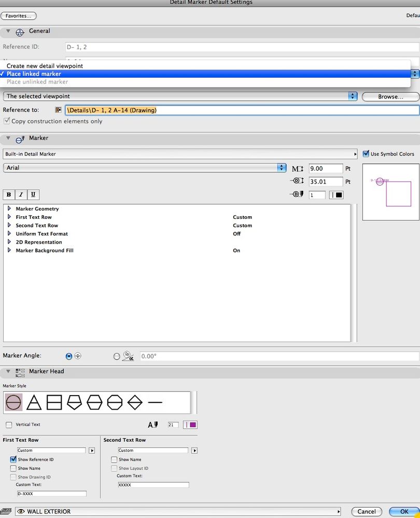The image size is (420, 518).
Task: Select the custom marker angle radio button
Action: coord(117,356)
